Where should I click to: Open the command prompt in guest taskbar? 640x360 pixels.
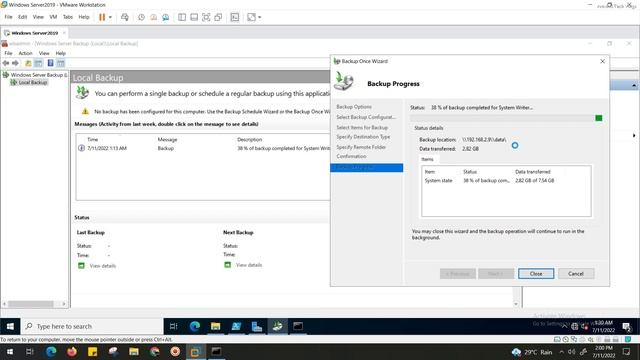[298, 327]
